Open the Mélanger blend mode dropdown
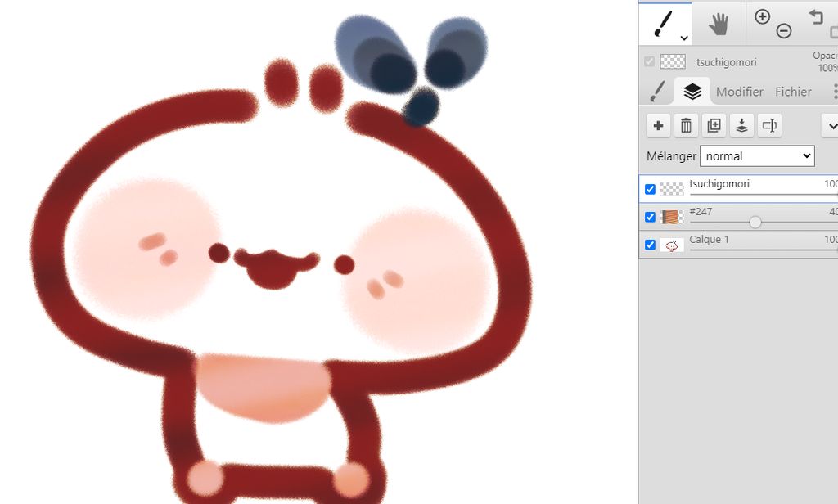The height and width of the screenshot is (504, 838). click(x=757, y=156)
